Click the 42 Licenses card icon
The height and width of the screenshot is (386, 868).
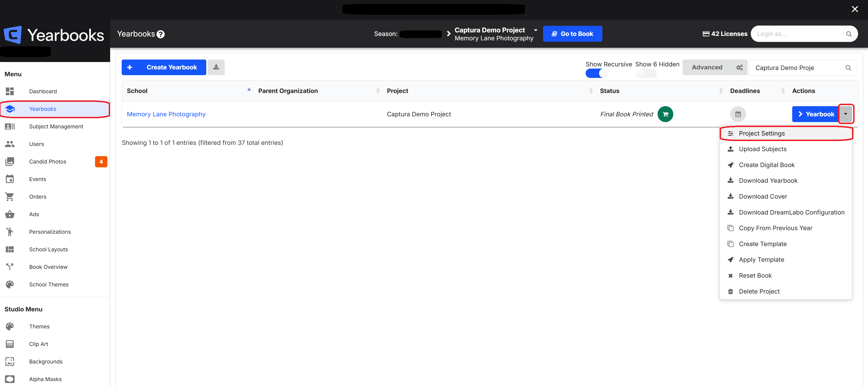click(706, 34)
